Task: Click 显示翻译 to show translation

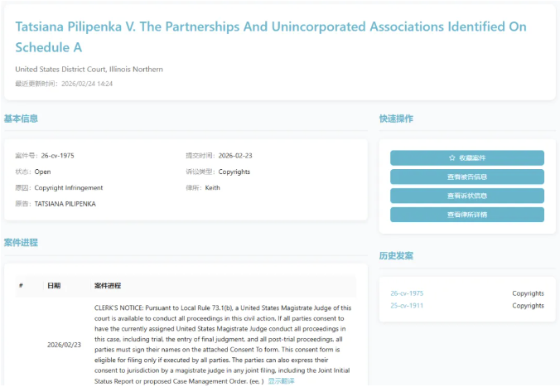Action: tap(281, 381)
